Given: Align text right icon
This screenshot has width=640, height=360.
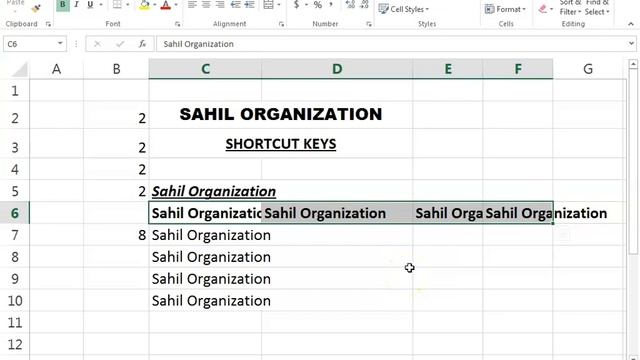Looking at the screenshot, I should tap(220, 5).
